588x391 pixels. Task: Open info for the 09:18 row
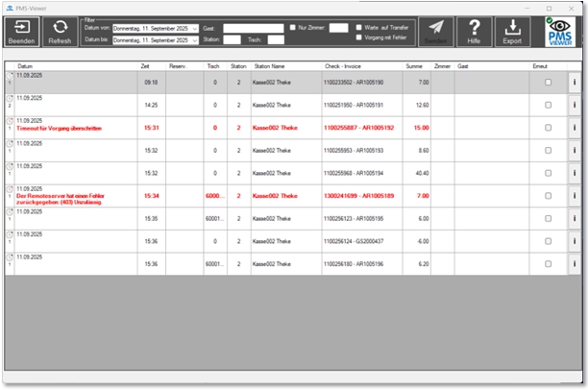[x=574, y=83]
